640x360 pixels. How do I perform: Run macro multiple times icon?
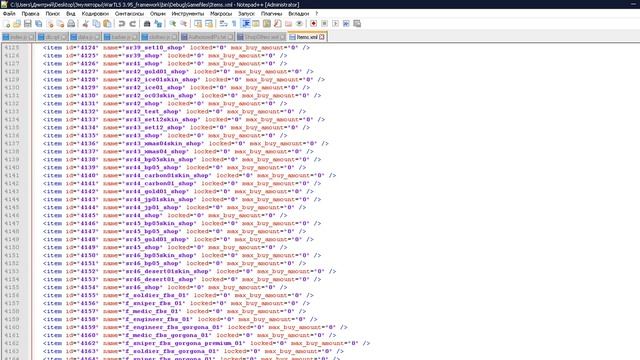[x=346, y=24]
